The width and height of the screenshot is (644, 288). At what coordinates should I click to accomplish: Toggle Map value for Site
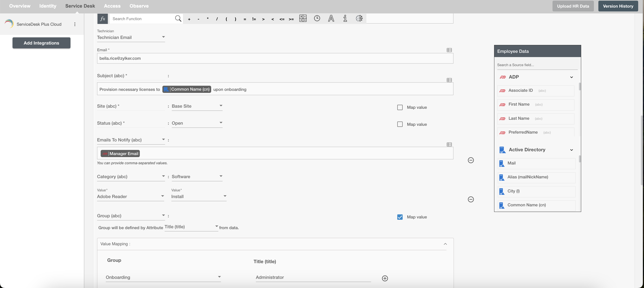pos(400,107)
